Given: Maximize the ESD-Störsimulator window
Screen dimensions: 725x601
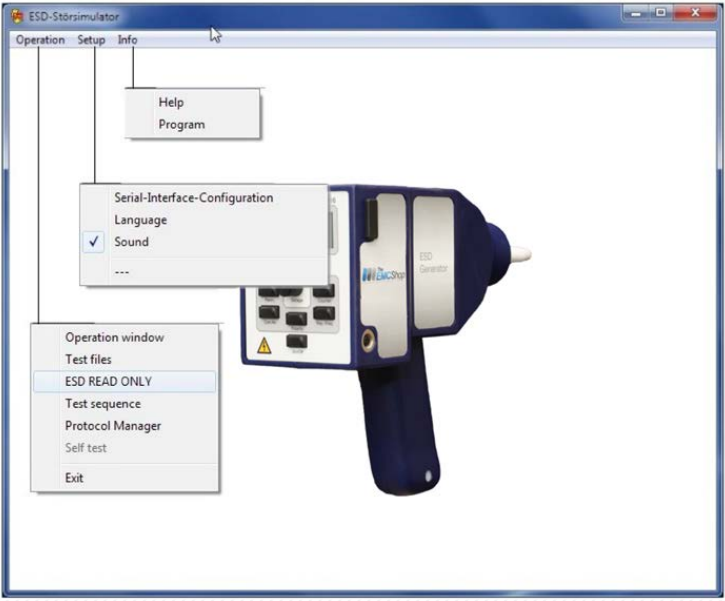Looking at the screenshot, I should pos(661,13).
